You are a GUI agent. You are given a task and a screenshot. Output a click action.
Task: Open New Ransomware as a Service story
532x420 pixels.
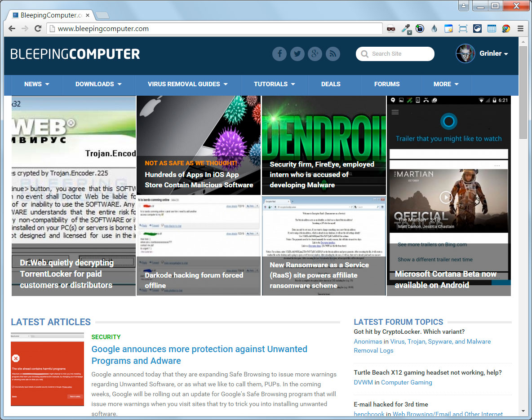point(324,246)
